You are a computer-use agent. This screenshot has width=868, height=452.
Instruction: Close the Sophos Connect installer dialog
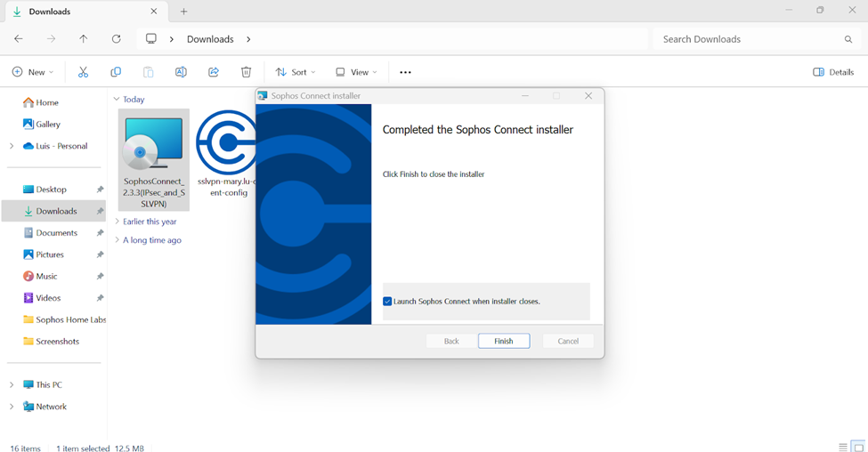click(x=588, y=96)
